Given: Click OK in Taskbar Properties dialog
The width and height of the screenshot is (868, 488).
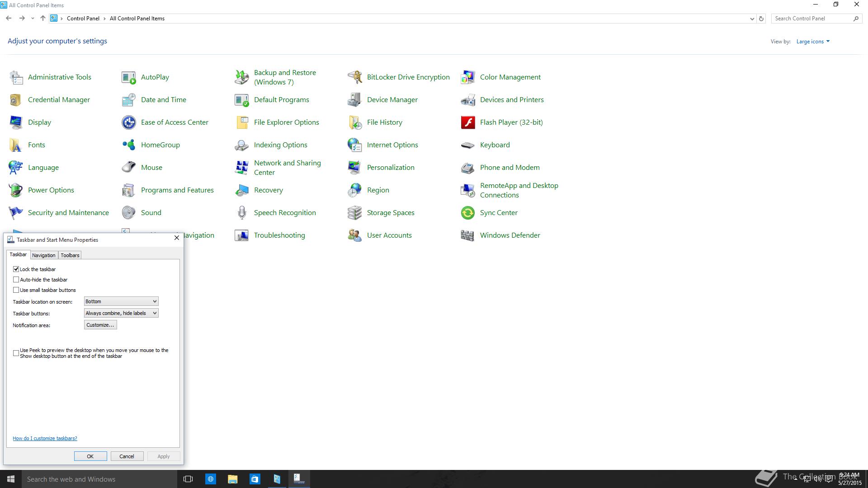Looking at the screenshot, I should pyautogui.click(x=90, y=456).
